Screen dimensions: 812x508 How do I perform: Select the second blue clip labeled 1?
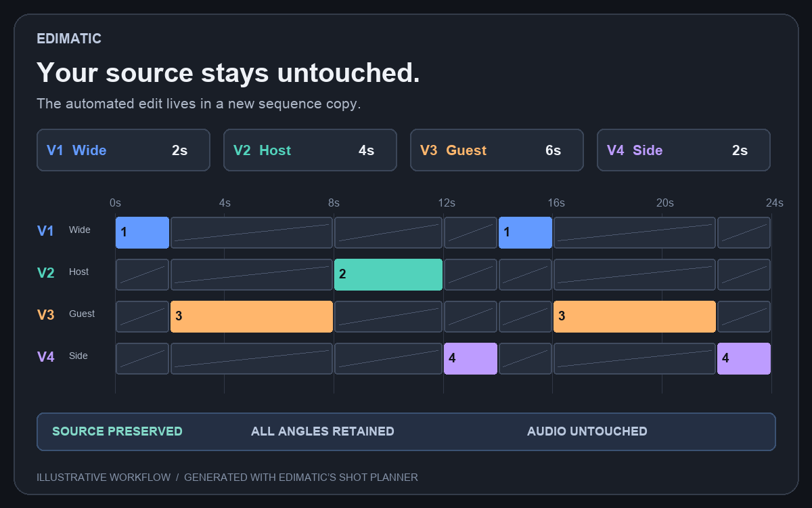point(525,233)
